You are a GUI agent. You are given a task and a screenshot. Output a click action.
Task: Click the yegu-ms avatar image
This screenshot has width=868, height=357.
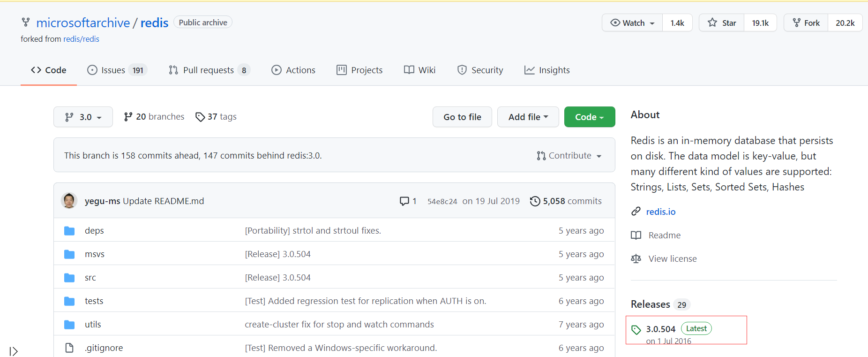click(x=69, y=200)
